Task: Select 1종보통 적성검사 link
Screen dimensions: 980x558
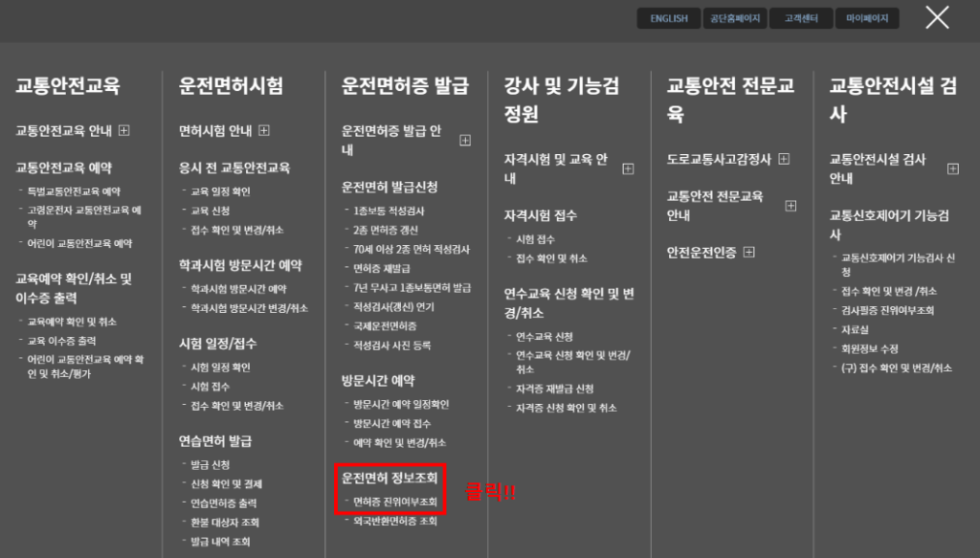Action: tap(389, 211)
